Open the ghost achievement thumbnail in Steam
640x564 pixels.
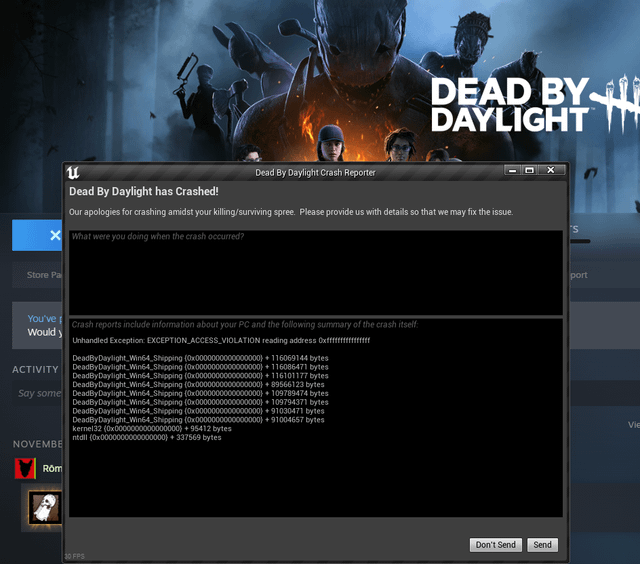point(45,507)
